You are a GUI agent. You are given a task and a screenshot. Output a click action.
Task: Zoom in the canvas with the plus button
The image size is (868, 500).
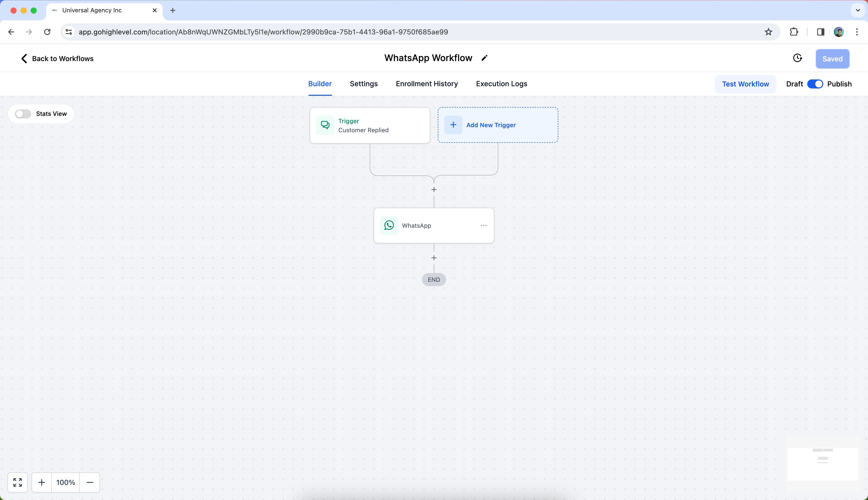click(x=41, y=482)
